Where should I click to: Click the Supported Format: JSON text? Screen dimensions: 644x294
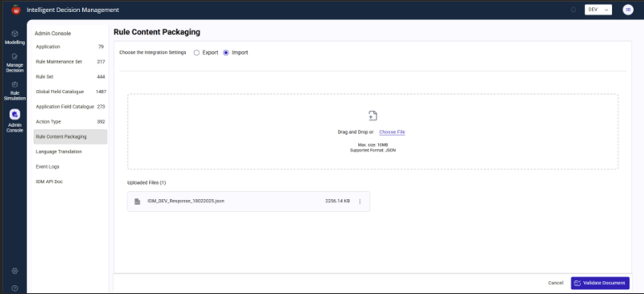coord(373,151)
